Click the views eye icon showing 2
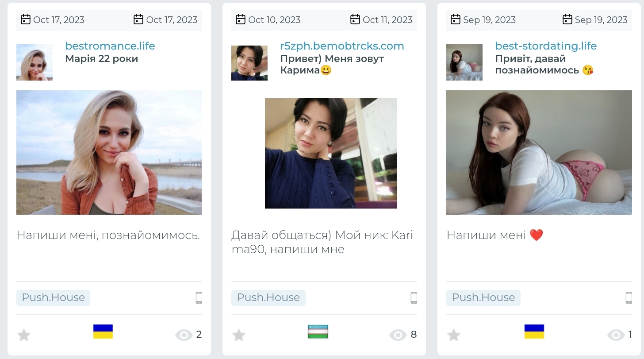644x359 pixels. [x=184, y=335]
